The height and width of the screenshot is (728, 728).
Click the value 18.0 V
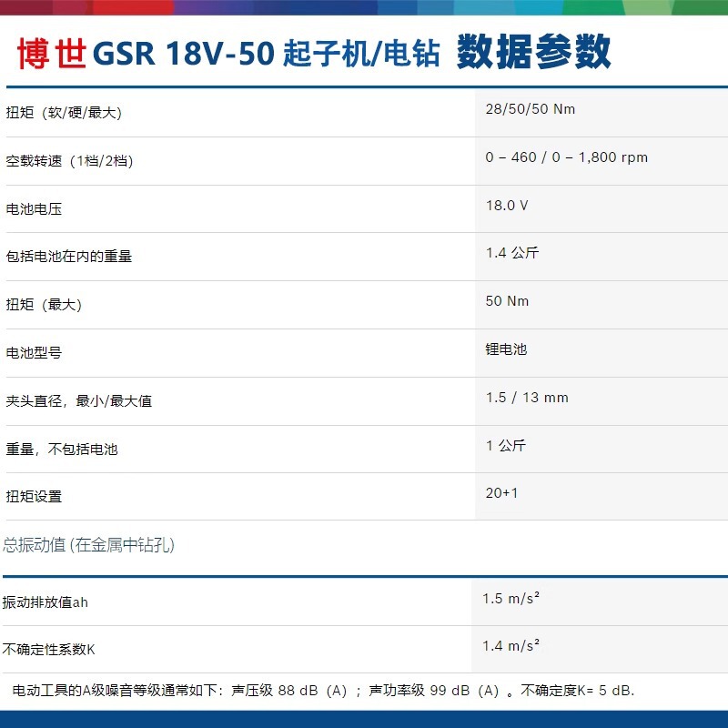pyautogui.click(x=507, y=206)
